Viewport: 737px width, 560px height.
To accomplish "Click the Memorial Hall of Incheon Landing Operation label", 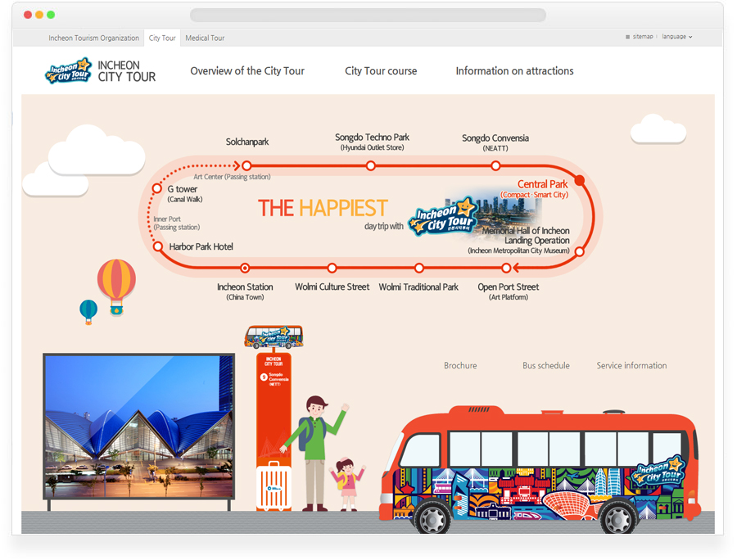I will pos(519,241).
